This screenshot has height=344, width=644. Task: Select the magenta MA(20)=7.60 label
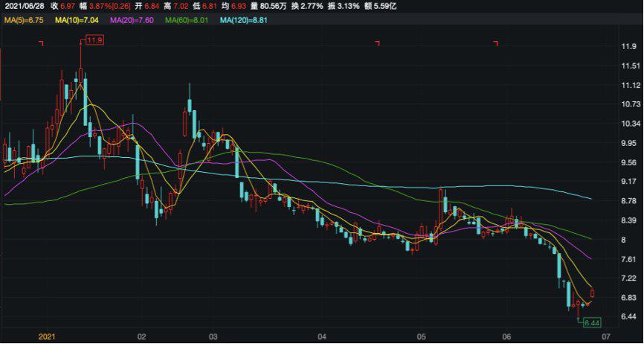[x=133, y=20]
